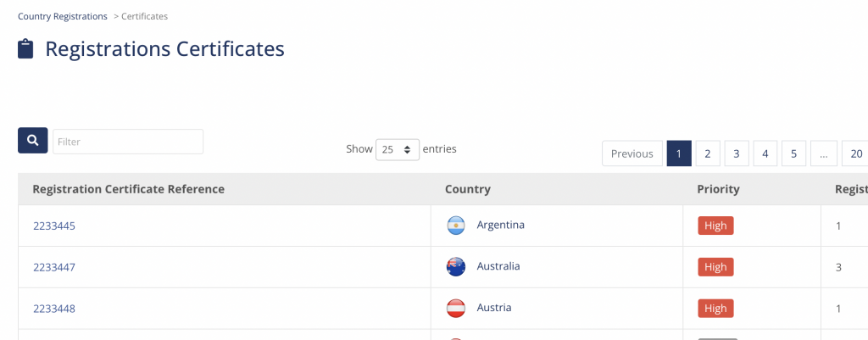Go to page 3 of results
The height and width of the screenshot is (340, 868).
737,153
